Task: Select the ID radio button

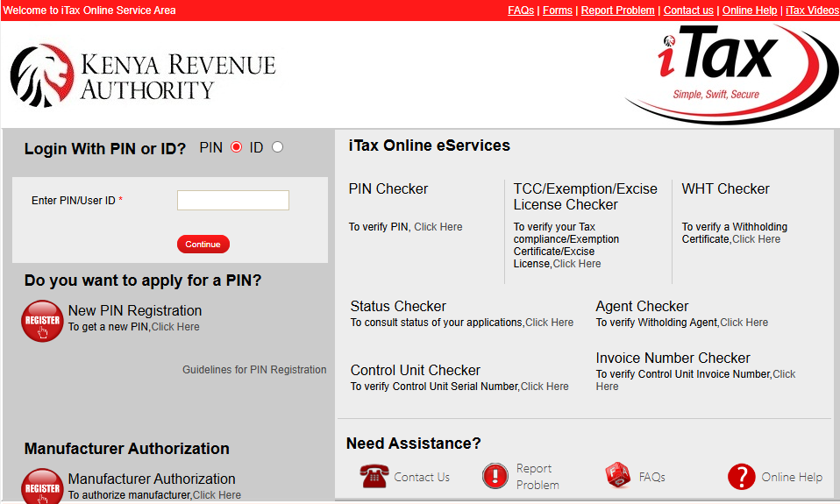Action: (x=278, y=147)
